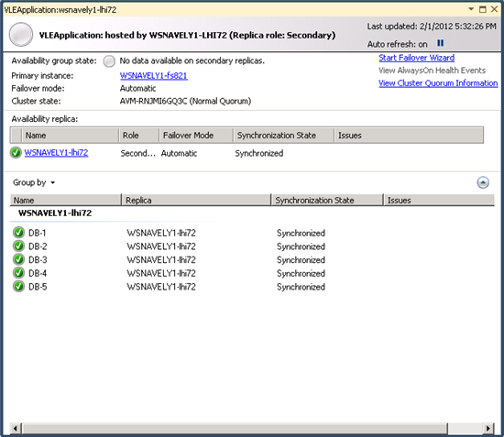Select the DB-3 database name

tap(38, 260)
